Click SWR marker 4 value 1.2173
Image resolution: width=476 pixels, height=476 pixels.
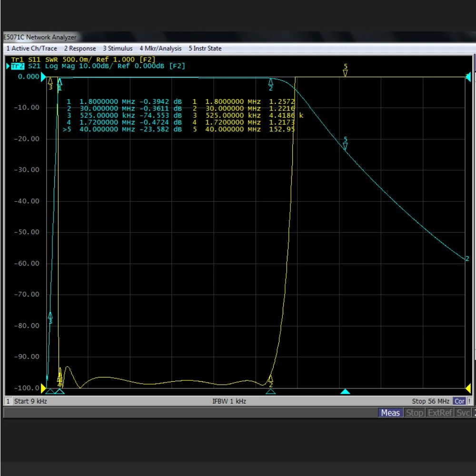click(x=282, y=123)
